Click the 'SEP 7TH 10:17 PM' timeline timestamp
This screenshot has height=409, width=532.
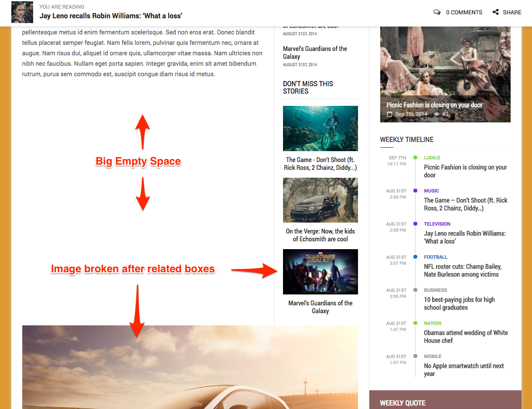point(397,161)
